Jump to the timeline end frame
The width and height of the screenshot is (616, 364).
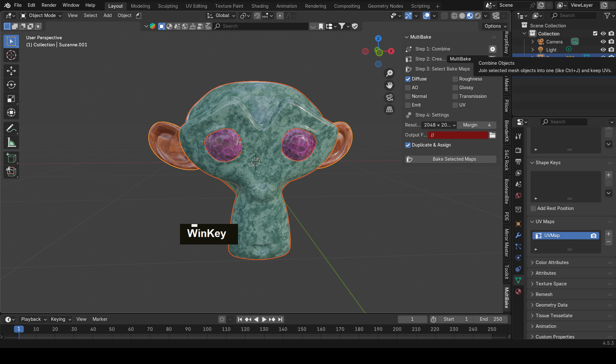click(x=280, y=319)
